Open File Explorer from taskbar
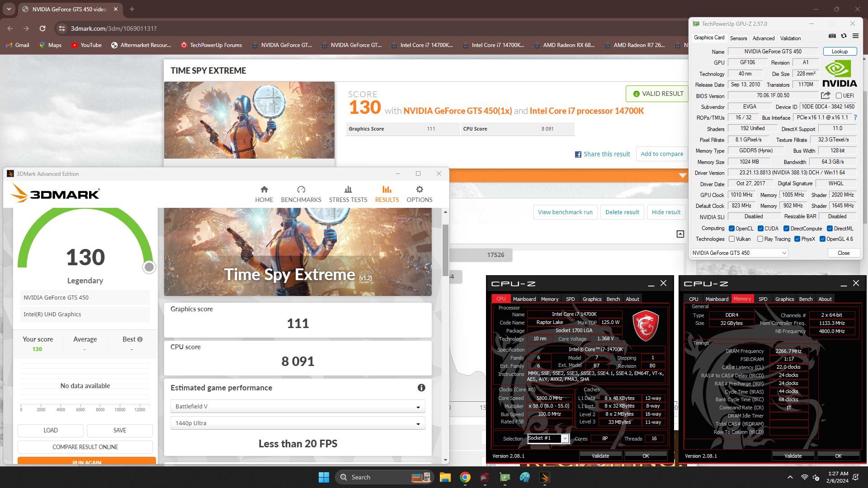 pos(445,477)
